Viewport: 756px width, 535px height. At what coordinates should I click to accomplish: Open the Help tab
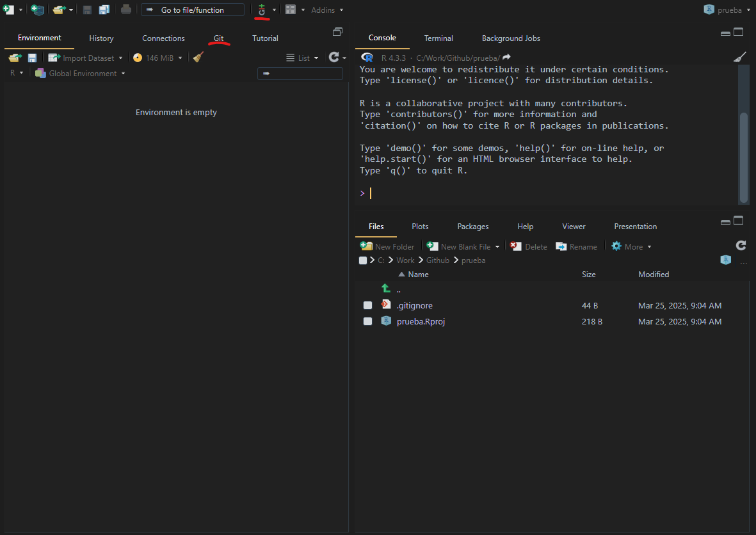click(x=526, y=227)
